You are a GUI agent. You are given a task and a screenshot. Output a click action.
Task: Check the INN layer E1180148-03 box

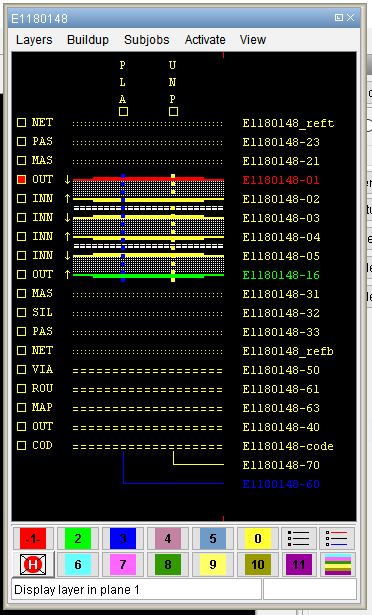22,217
